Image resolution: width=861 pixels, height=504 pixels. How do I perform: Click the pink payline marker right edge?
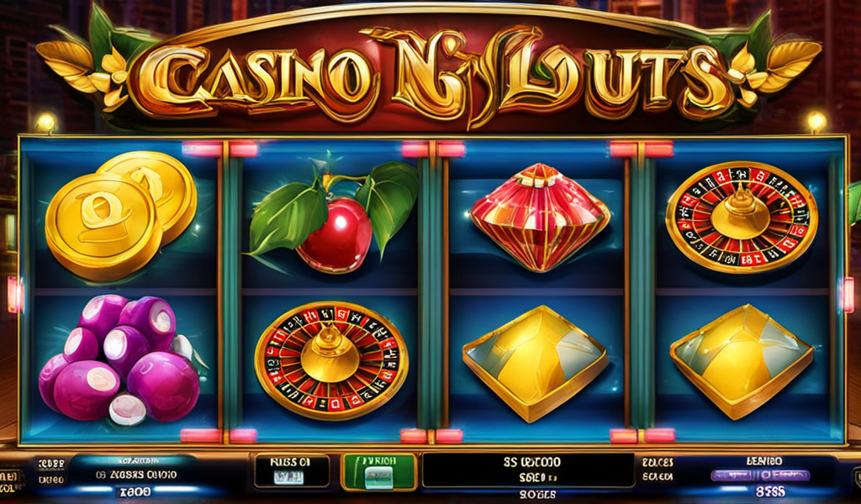pos(848,295)
